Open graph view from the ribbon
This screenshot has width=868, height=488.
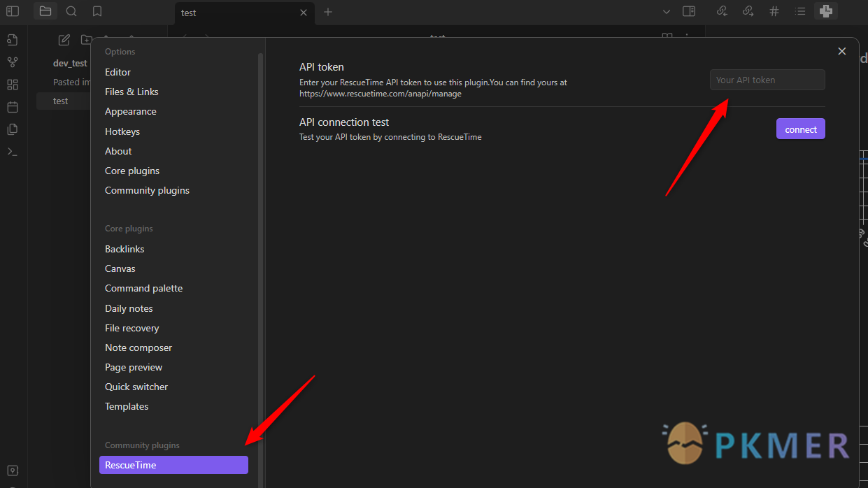(12, 62)
